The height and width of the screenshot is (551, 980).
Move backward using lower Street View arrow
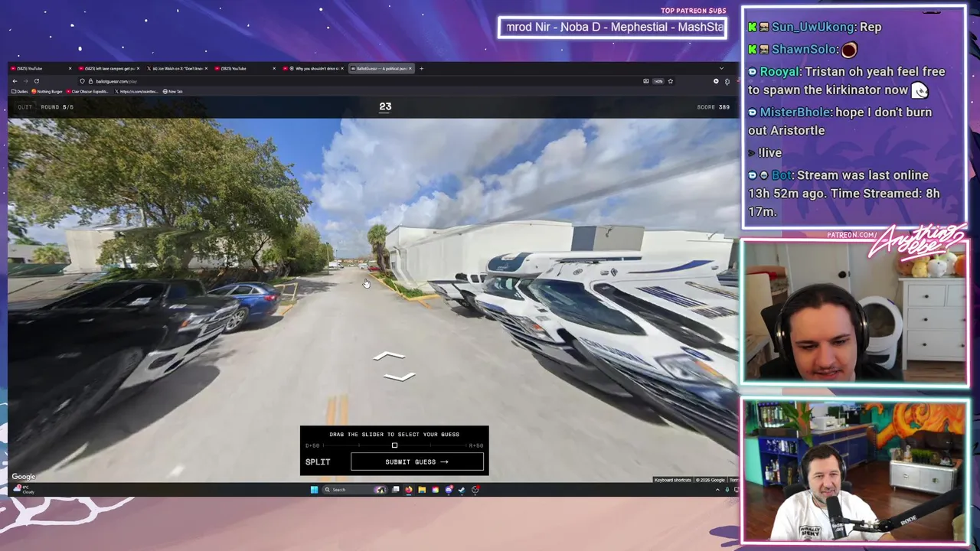coord(399,377)
